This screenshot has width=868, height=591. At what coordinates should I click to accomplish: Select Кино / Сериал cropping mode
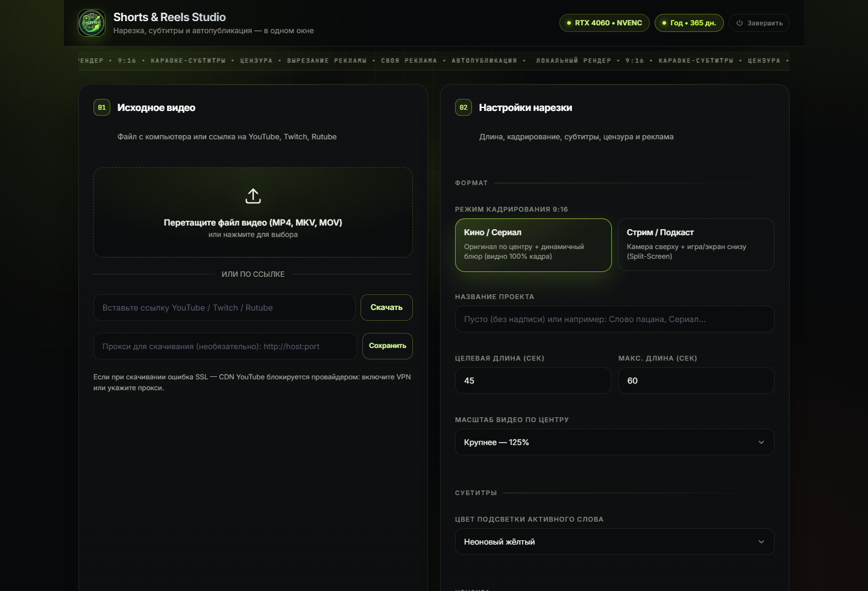[533, 245]
